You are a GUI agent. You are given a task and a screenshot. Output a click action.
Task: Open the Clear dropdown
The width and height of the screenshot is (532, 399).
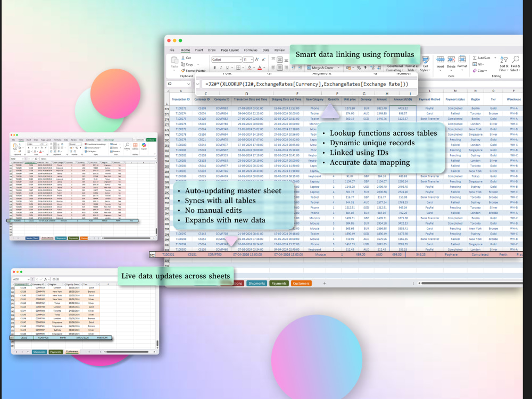pos(480,71)
